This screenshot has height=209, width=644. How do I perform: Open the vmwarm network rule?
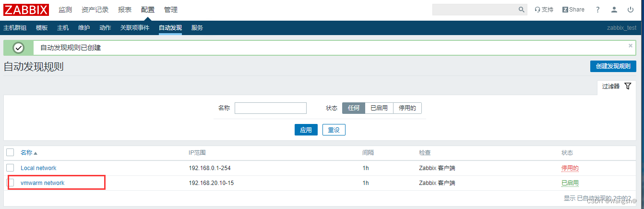[42, 183]
